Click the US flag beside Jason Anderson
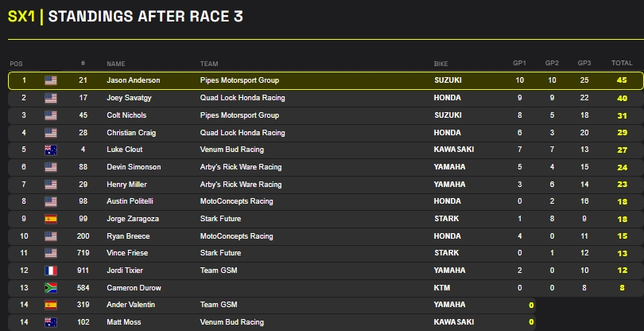Viewport: 644px width, 331px height. click(51, 80)
